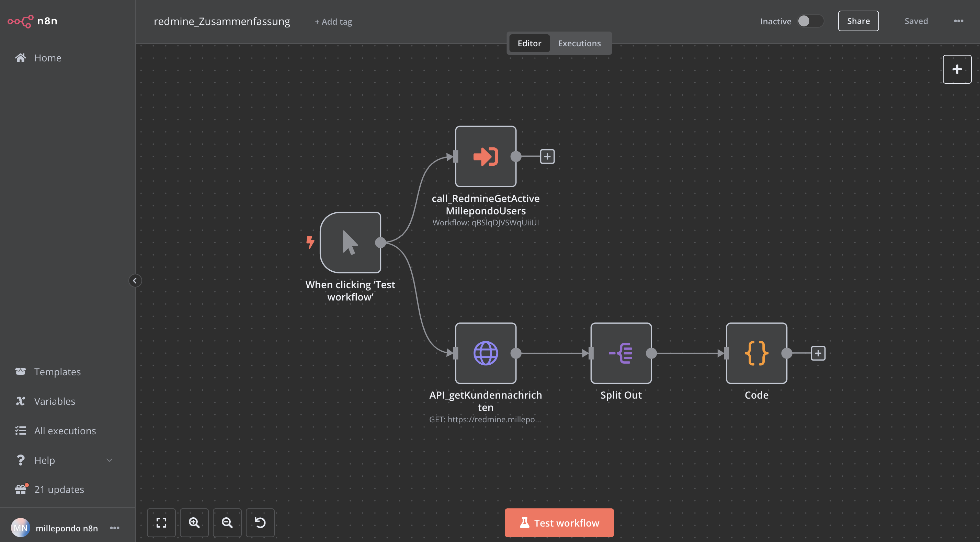Viewport: 980px width, 542px height.
Task: Click plus connector after Code node
Action: [818, 353]
